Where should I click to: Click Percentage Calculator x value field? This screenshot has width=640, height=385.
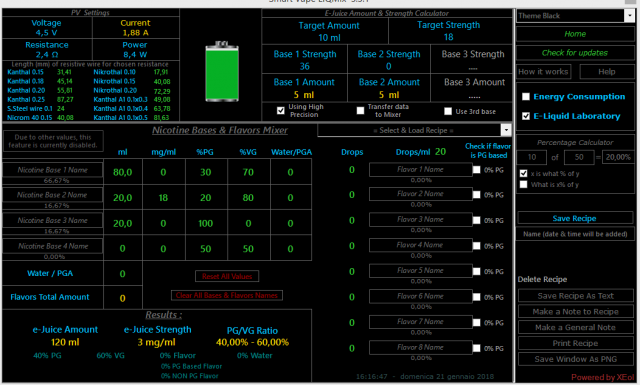tap(532, 157)
